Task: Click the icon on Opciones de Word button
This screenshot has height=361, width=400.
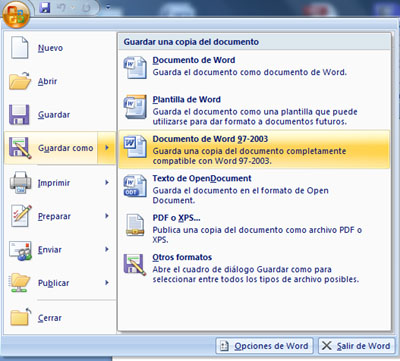Action: coord(224,346)
